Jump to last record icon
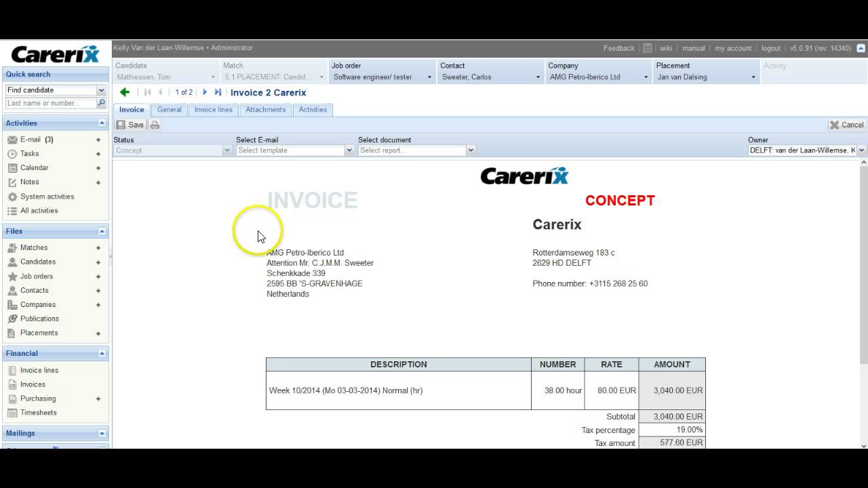Viewport: 868px width, 488px height. pos(218,92)
